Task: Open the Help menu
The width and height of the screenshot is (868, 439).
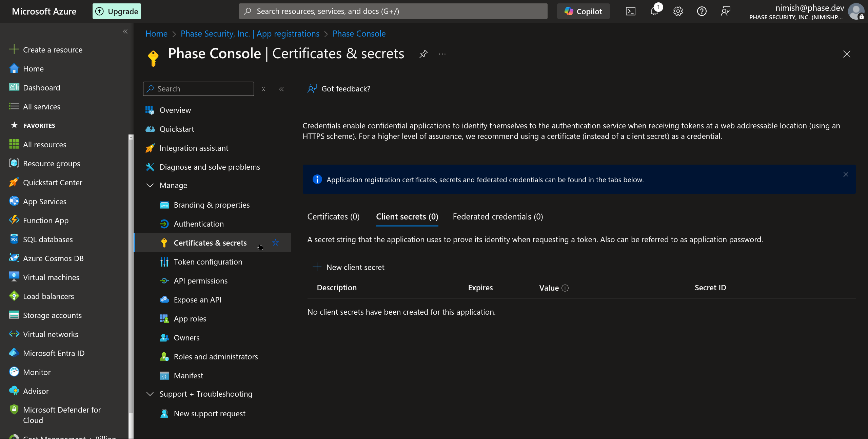Action: (702, 11)
